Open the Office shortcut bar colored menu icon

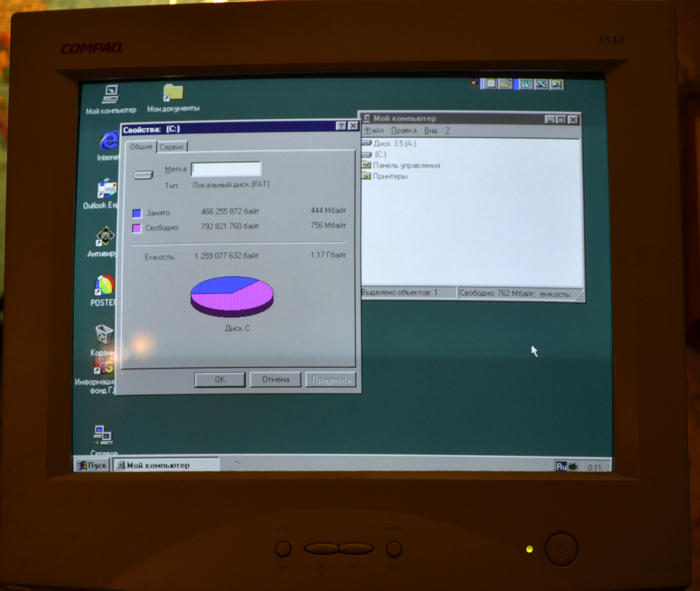[475, 81]
